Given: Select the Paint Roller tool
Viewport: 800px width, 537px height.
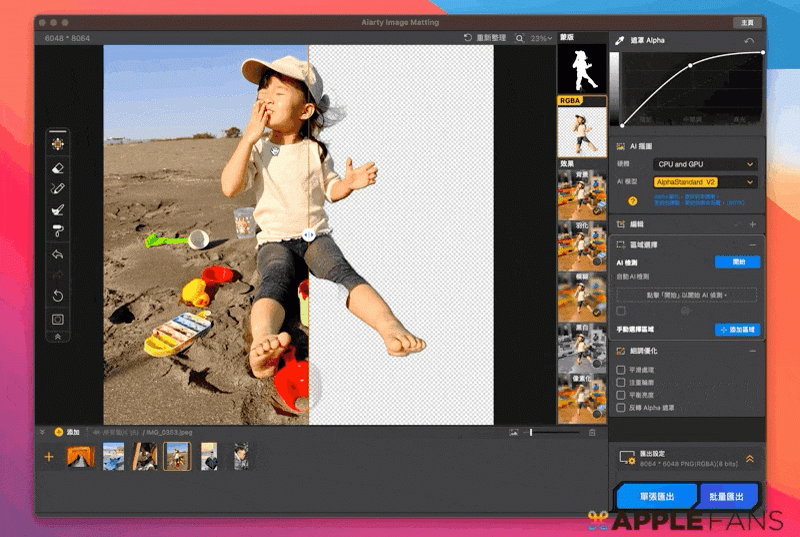Looking at the screenshot, I should (x=57, y=232).
